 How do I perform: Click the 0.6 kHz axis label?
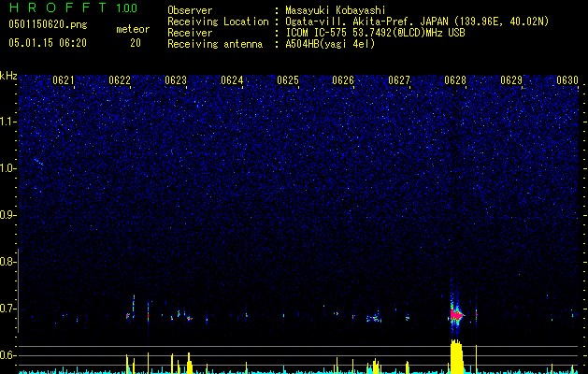point(7,355)
